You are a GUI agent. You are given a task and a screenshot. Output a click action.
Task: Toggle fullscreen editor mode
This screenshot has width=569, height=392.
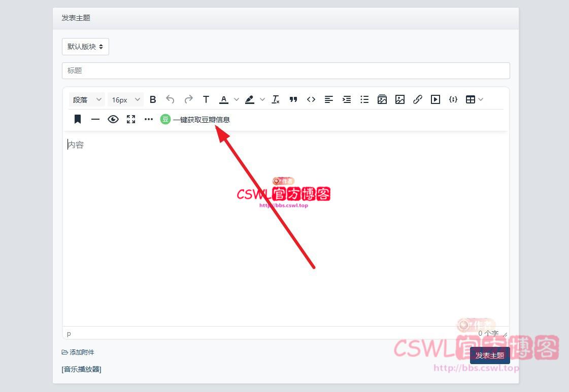click(x=131, y=119)
